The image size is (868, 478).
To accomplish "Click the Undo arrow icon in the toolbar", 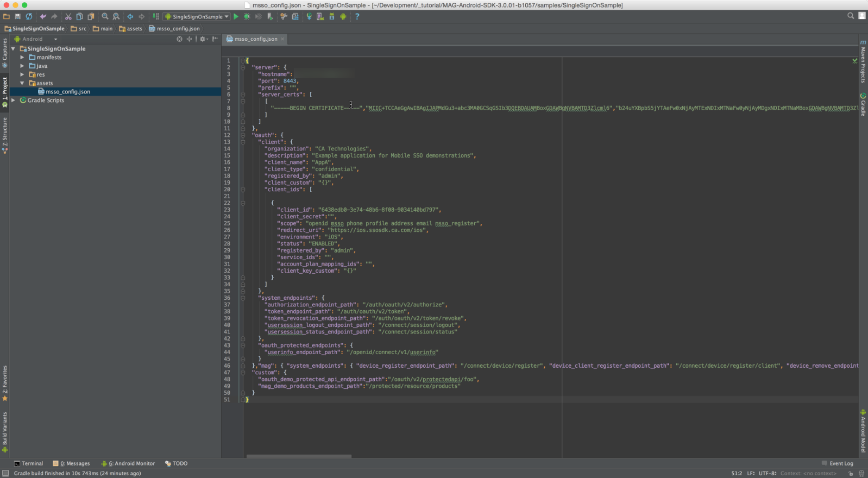I will [x=43, y=16].
